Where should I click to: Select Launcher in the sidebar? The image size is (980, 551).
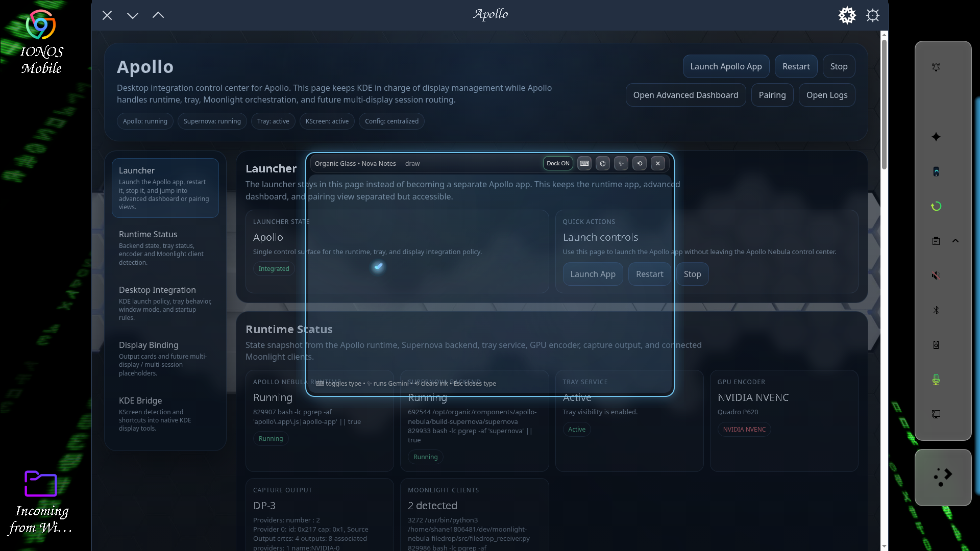[x=165, y=188]
